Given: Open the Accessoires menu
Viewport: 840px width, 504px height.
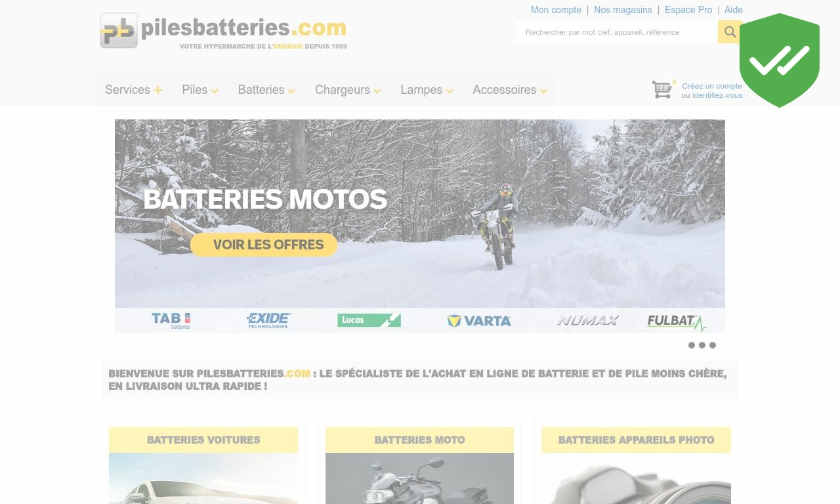Looking at the screenshot, I should coord(510,90).
